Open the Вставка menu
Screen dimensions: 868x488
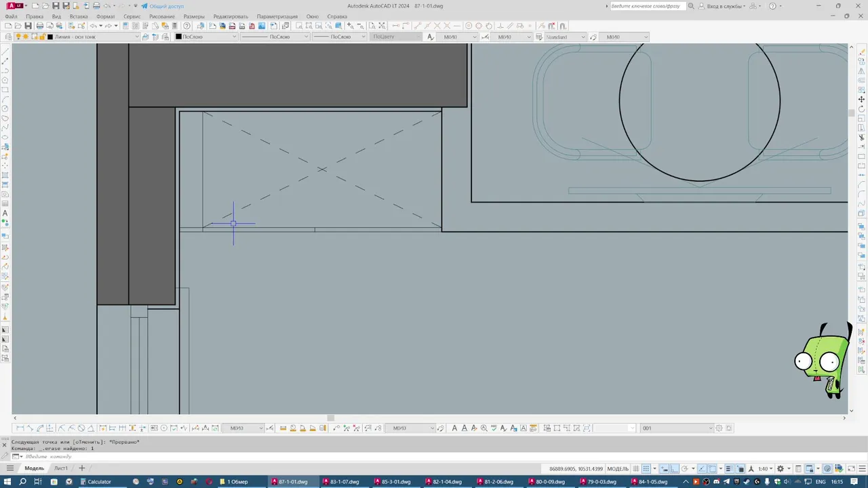click(x=79, y=16)
